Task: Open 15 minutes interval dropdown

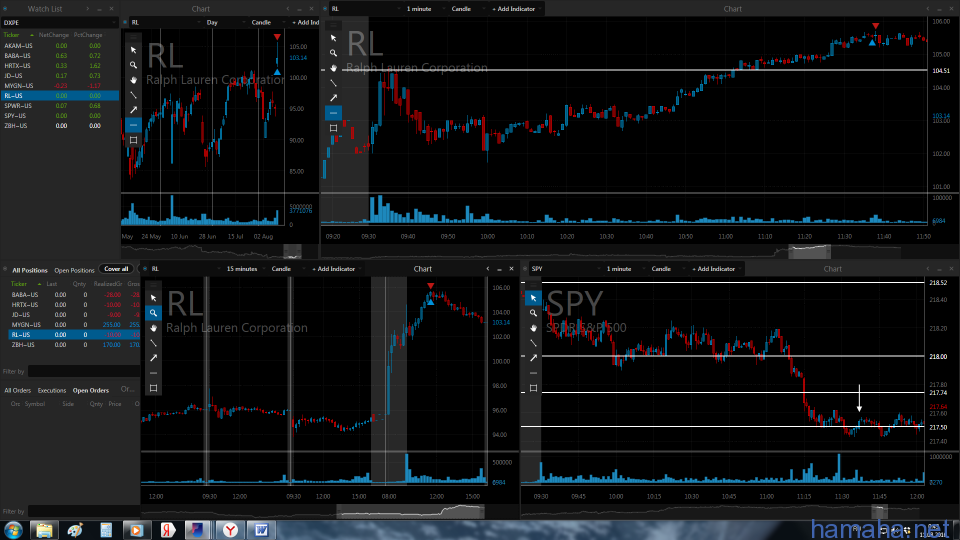Action: click(246, 269)
